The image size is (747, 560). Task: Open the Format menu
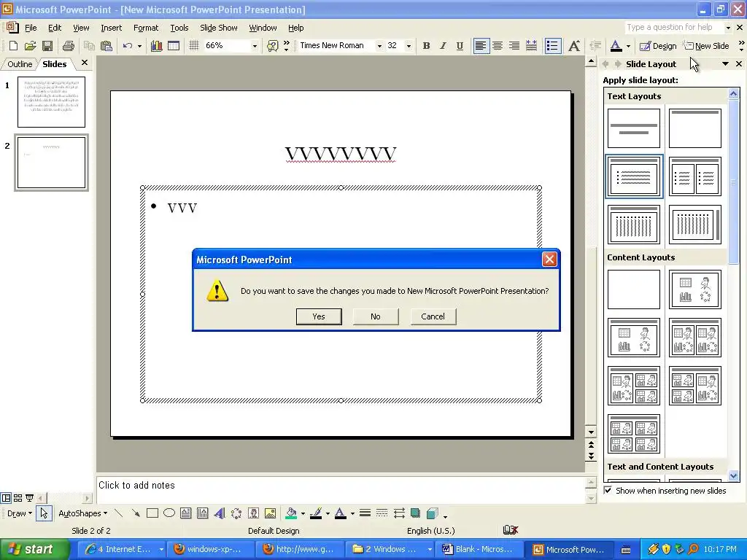(146, 28)
